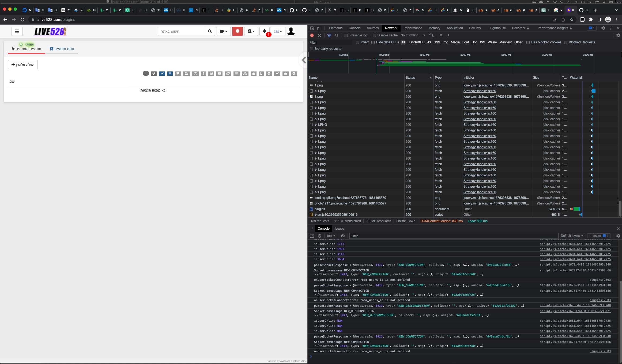The height and width of the screenshot is (364, 622).
Task: Open the Default levels dropdown in Console
Action: pos(572,236)
